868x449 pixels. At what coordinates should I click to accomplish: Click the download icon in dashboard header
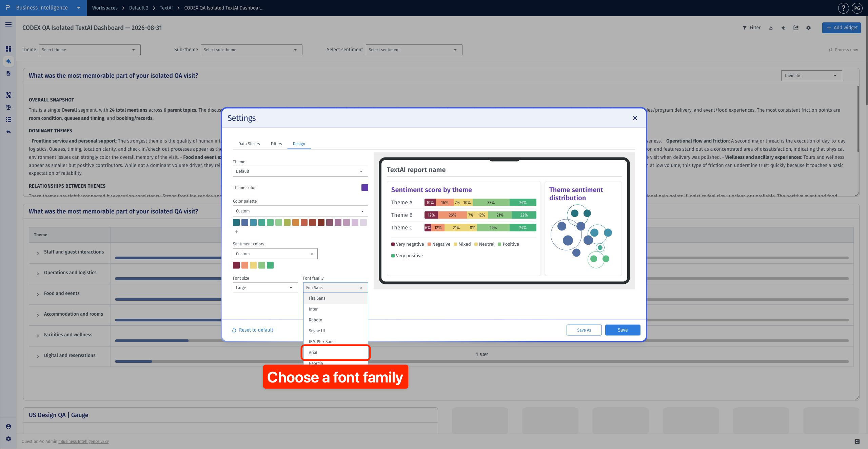pos(771,28)
